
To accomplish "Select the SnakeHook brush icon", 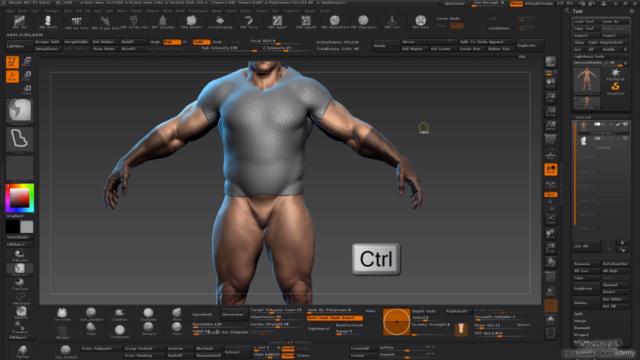I will pos(120,314).
